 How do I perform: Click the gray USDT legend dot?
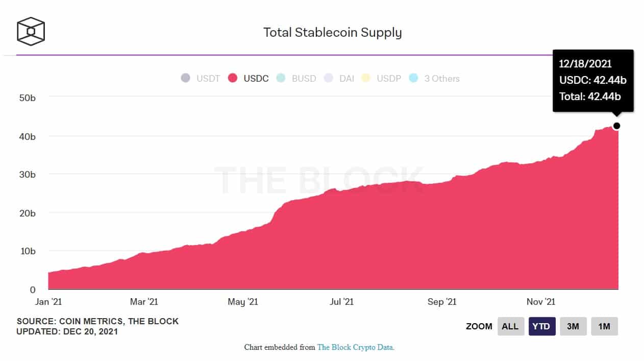(x=185, y=79)
